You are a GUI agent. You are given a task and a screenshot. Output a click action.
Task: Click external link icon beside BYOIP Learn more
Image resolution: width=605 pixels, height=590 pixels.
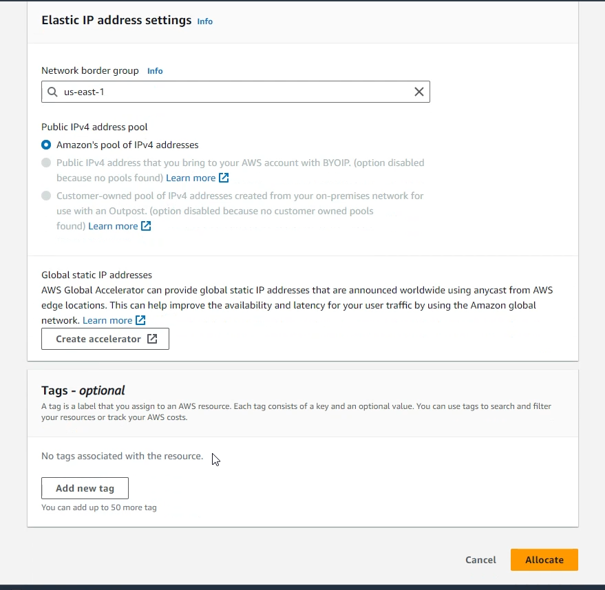tap(224, 178)
